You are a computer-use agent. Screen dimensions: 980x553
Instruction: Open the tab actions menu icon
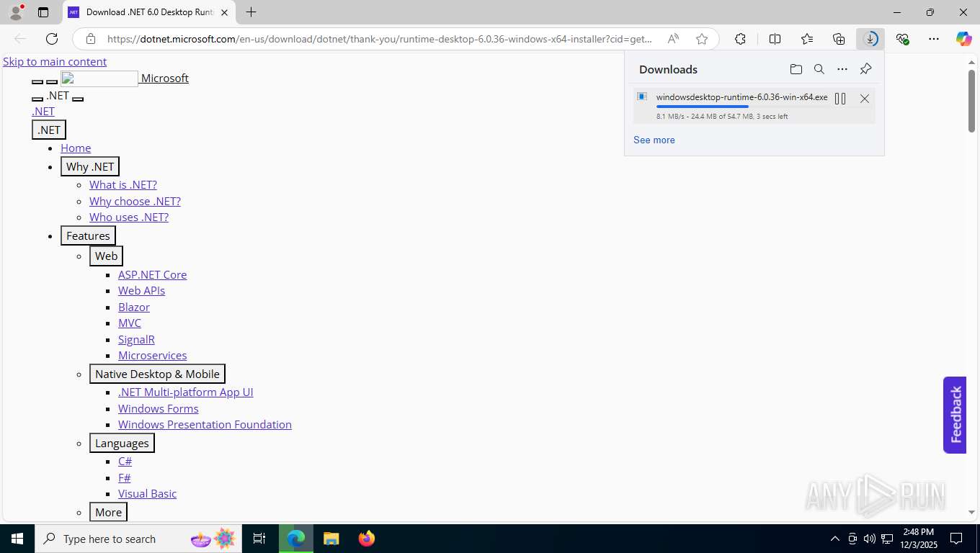click(x=43, y=12)
